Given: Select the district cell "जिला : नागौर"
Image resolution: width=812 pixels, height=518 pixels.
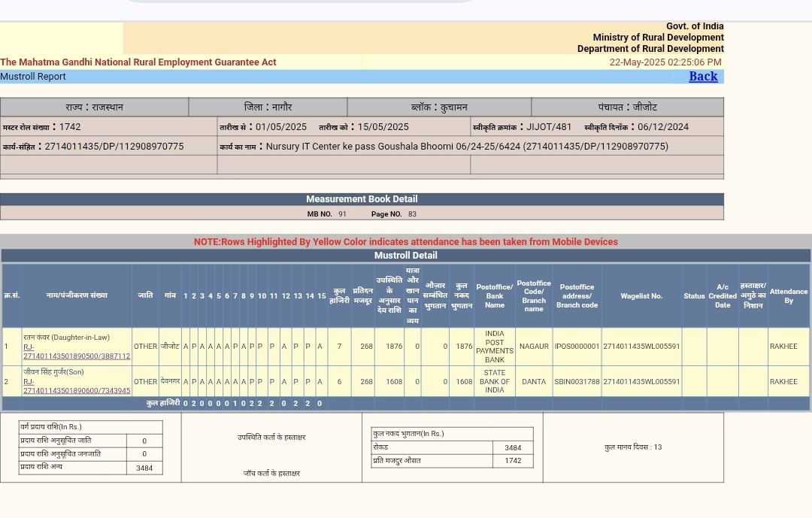Looking at the screenshot, I should point(268,108).
